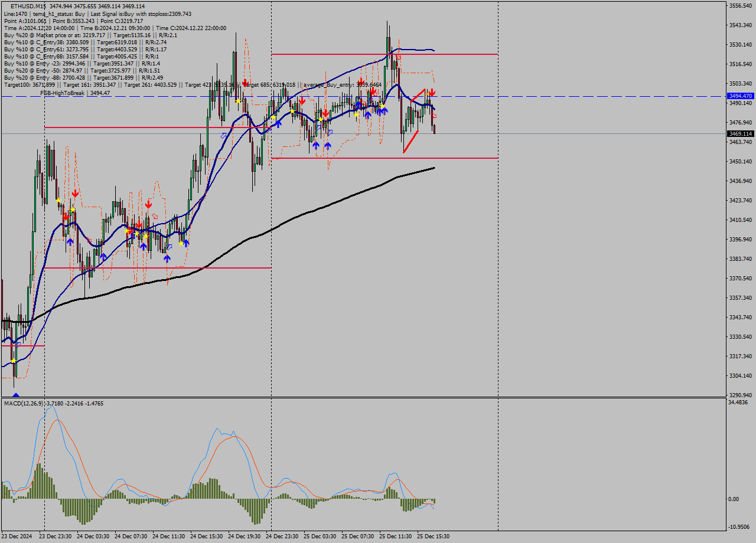
Task: Click the '24 Dec 07:30' time axis label
Action: [x=131, y=537]
